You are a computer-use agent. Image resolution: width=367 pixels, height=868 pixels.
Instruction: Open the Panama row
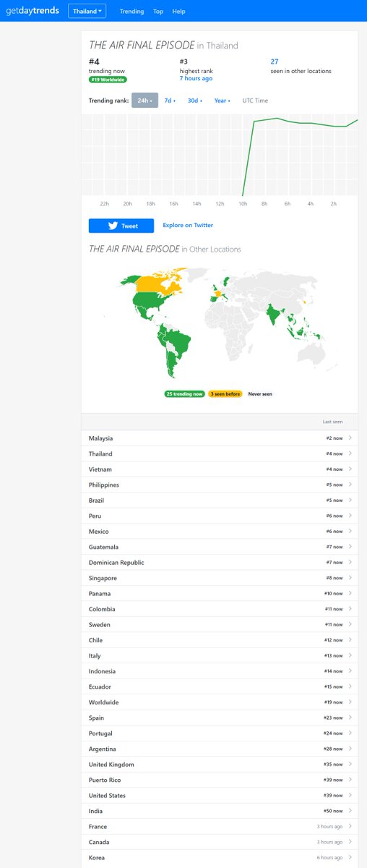[x=220, y=594]
